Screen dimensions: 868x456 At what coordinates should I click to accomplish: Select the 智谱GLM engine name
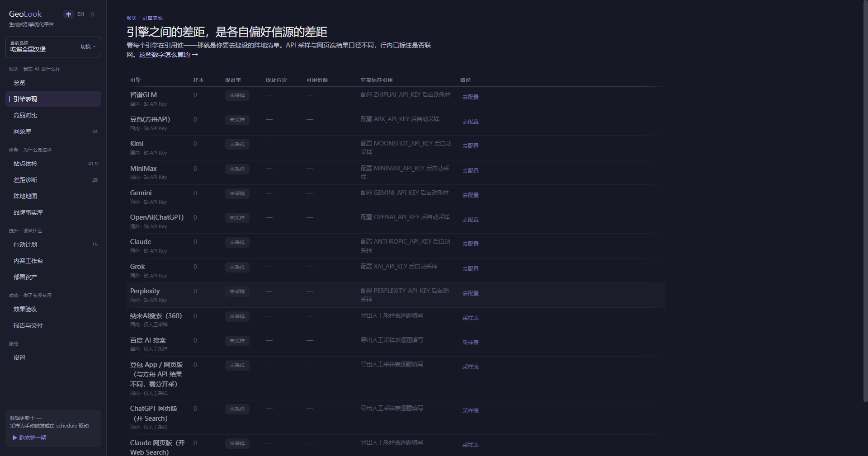point(143,95)
